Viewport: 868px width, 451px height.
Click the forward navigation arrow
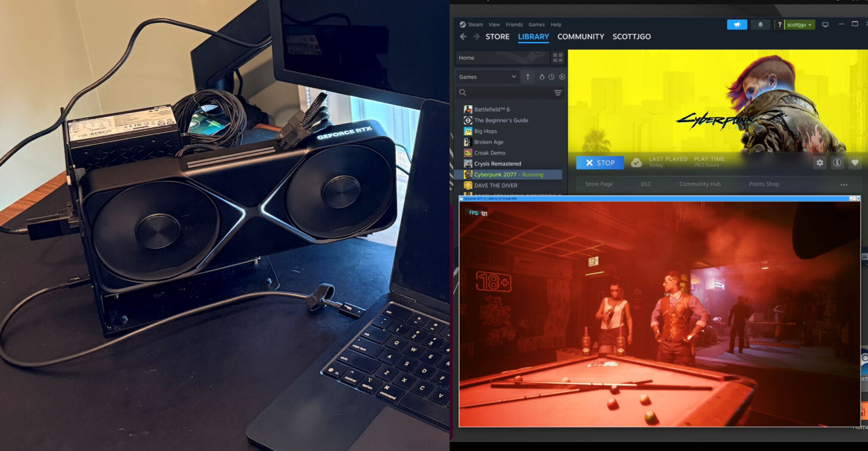(x=476, y=37)
